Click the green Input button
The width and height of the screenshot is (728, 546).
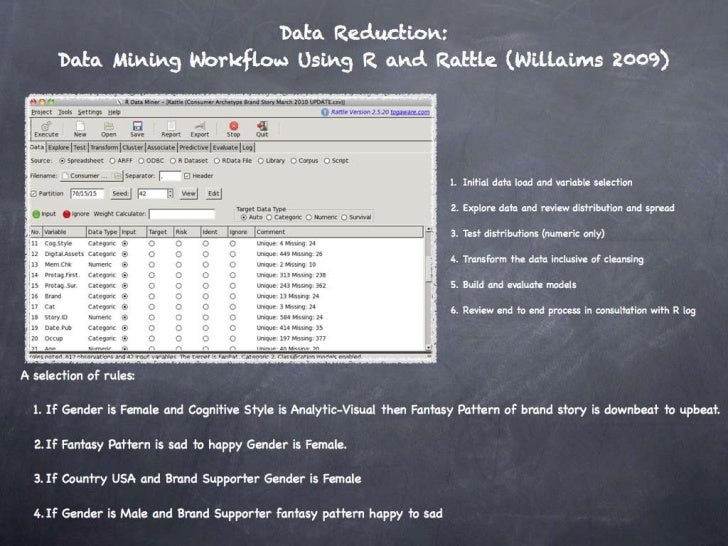(44, 214)
